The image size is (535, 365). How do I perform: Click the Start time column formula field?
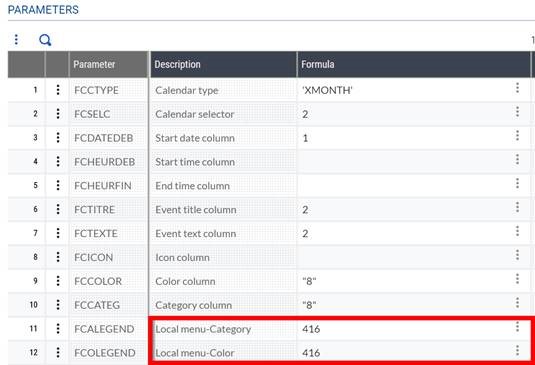pyautogui.click(x=405, y=162)
